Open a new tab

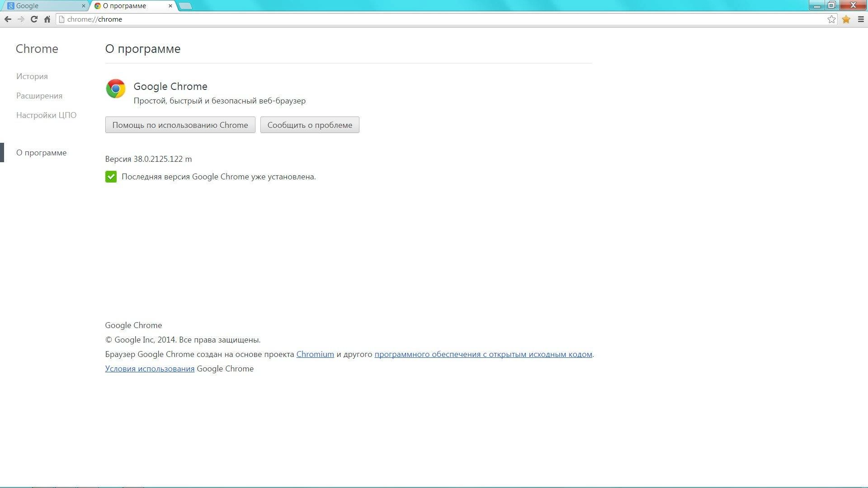coord(185,6)
